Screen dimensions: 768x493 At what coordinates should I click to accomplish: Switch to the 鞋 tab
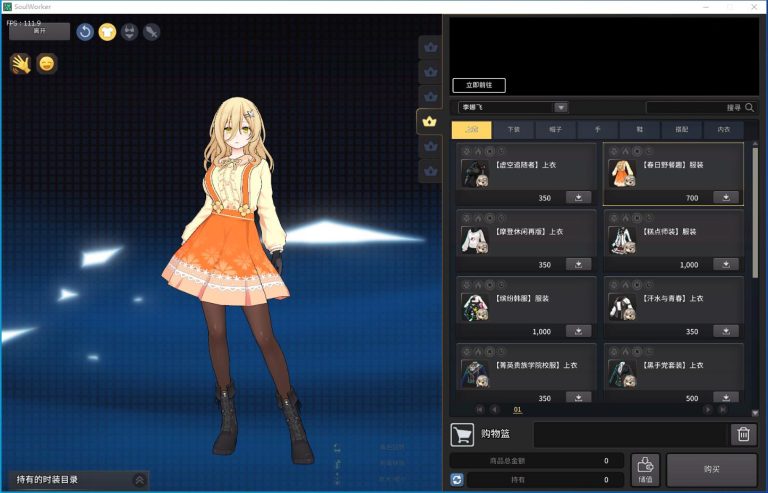640,130
